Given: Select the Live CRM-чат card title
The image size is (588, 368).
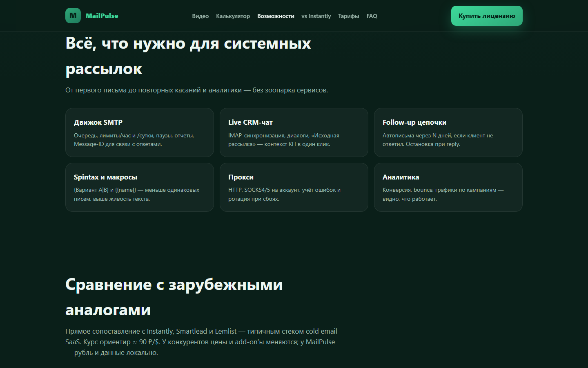Looking at the screenshot, I should point(250,122).
